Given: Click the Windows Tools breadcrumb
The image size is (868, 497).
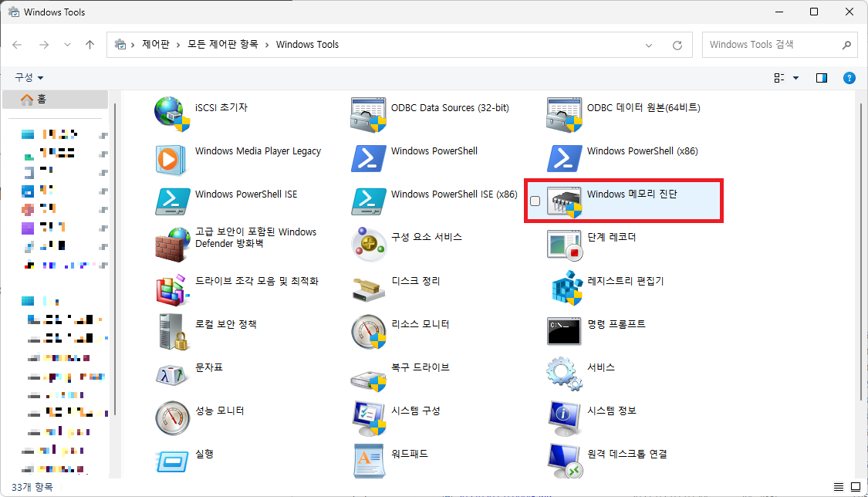Looking at the screenshot, I should [x=307, y=44].
